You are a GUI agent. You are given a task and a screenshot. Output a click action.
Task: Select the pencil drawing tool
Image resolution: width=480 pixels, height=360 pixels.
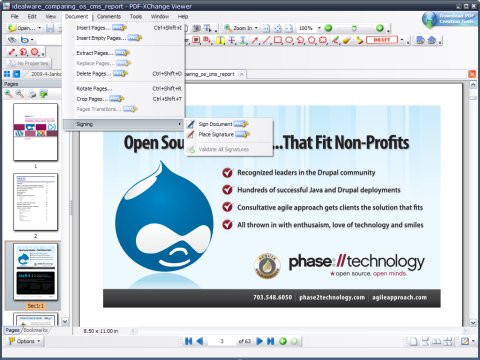coord(335,40)
